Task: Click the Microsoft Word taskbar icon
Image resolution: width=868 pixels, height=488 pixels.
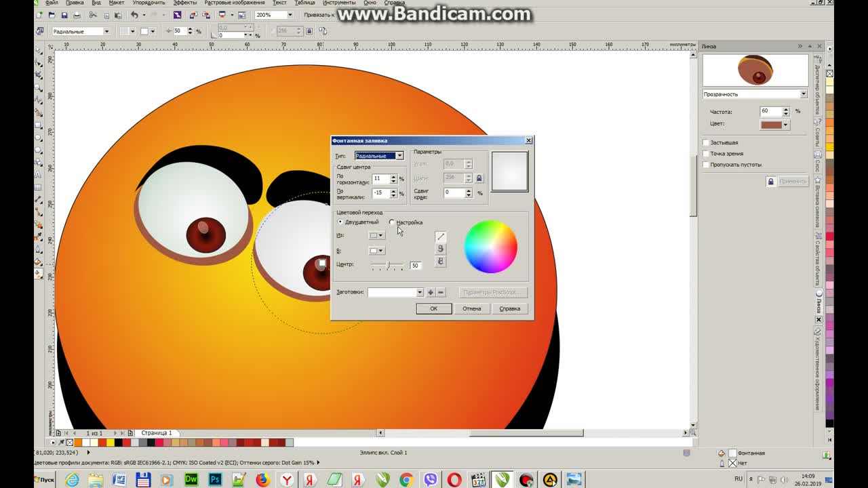Action: (119, 480)
